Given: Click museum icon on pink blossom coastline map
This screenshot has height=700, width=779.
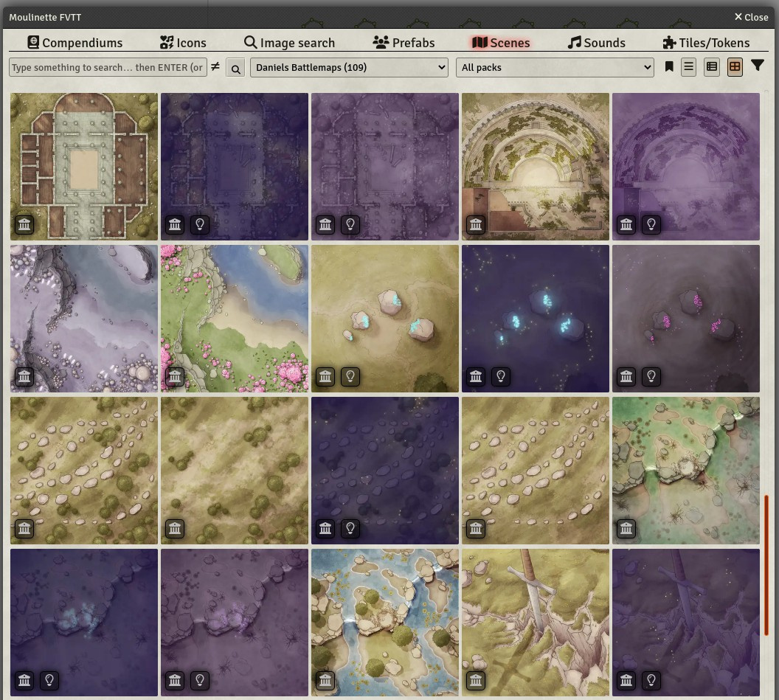Looking at the screenshot, I should point(175,377).
